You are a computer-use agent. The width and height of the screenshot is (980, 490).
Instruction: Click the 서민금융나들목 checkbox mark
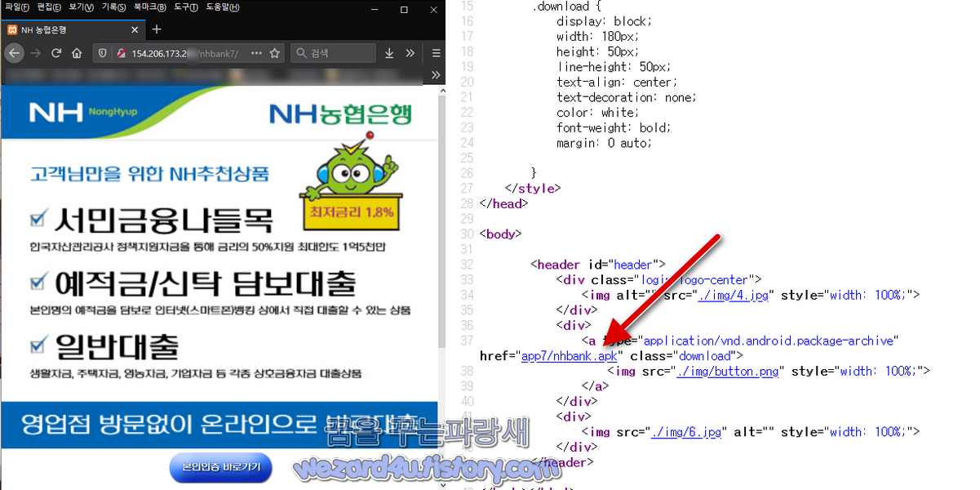click(38, 219)
